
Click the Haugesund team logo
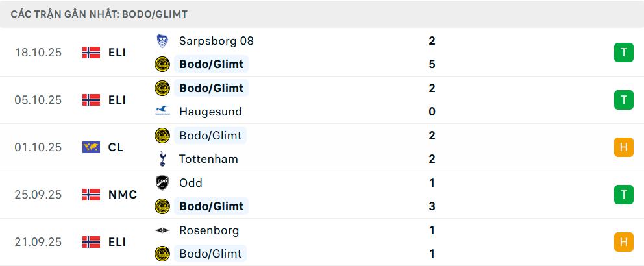162,112
